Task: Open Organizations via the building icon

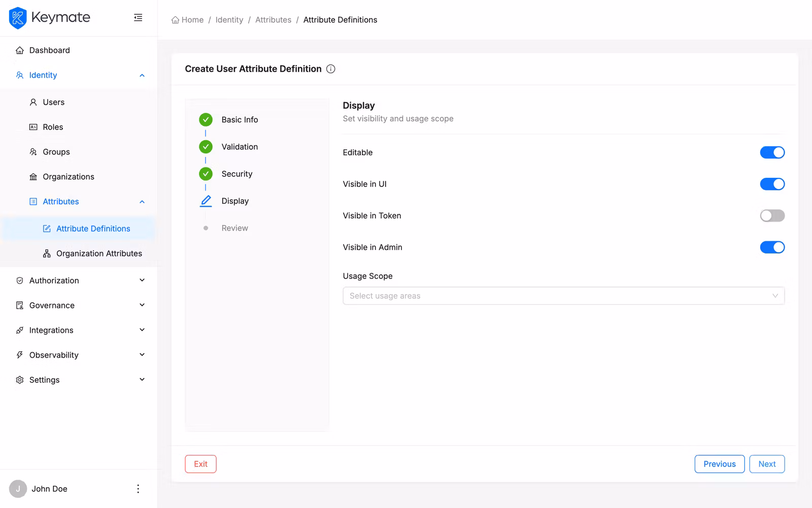Action: 32,176
